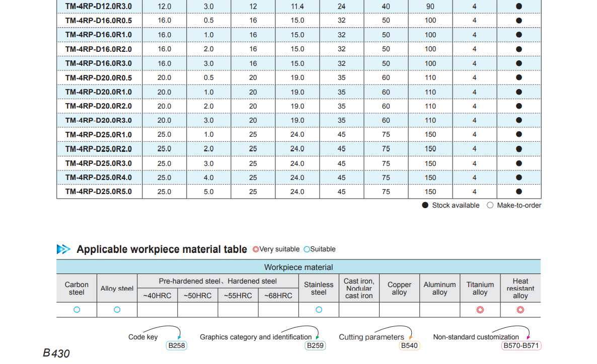597x364 pixels.
Task: Open the B259 Graphics category reference
Action: pyautogui.click(x=315, y=346)
